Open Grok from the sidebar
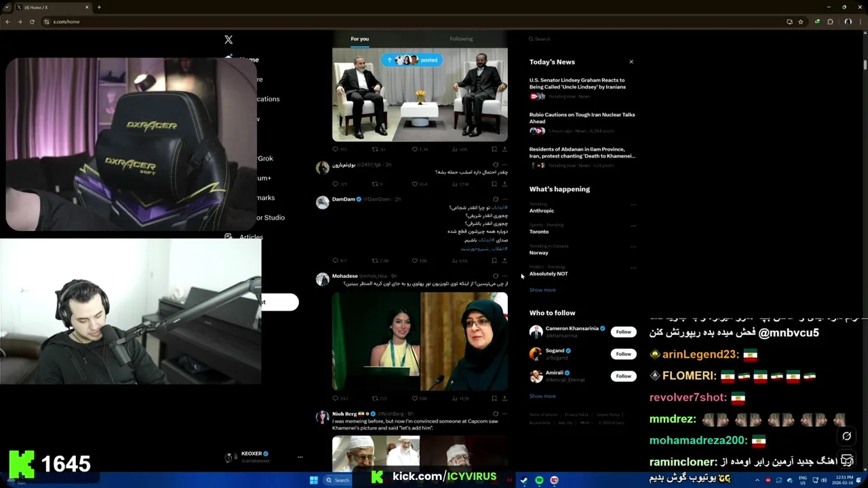The width and height of the screenshot is (868, 488). coord(265,159)
